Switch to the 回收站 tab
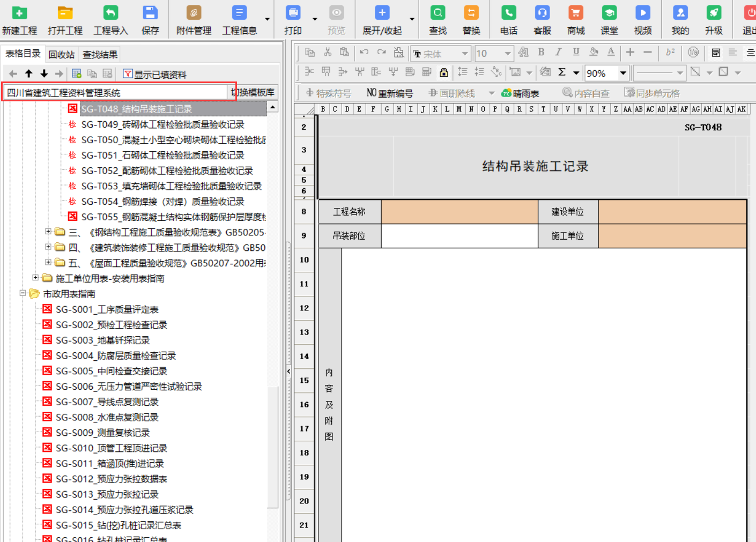756x542 pixels. click(x=61, y=54)
